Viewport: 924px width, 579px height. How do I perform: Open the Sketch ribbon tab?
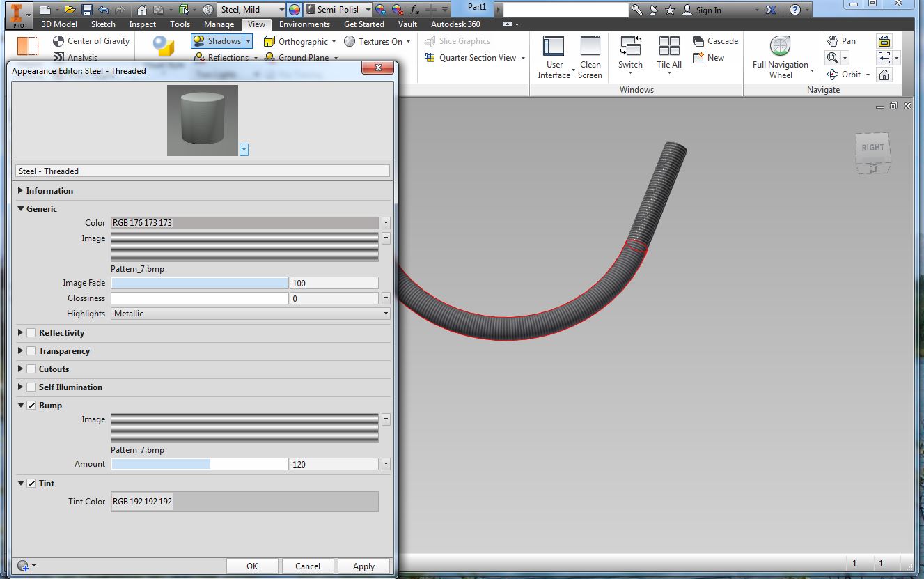click(103, 24)
